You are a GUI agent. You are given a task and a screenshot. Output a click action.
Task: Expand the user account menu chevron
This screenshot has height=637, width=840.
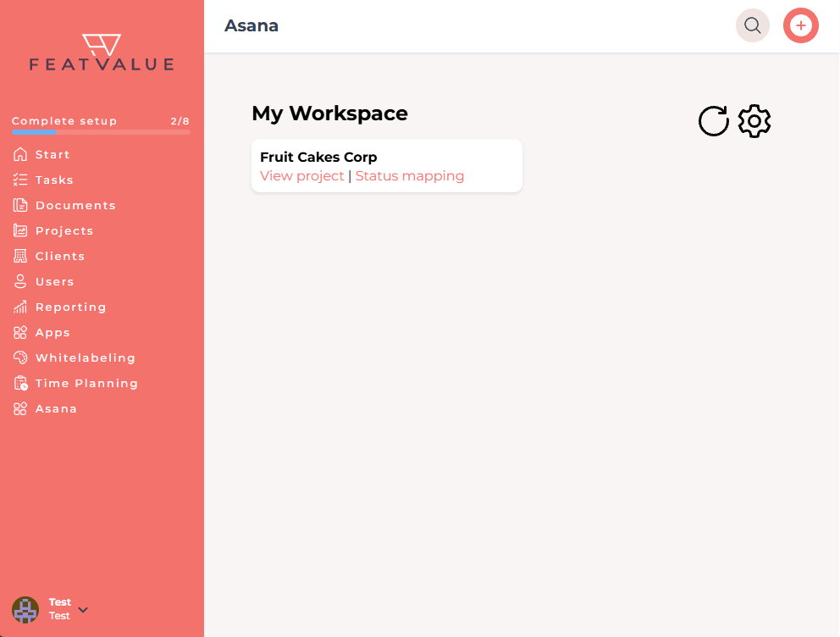(83, 611)
